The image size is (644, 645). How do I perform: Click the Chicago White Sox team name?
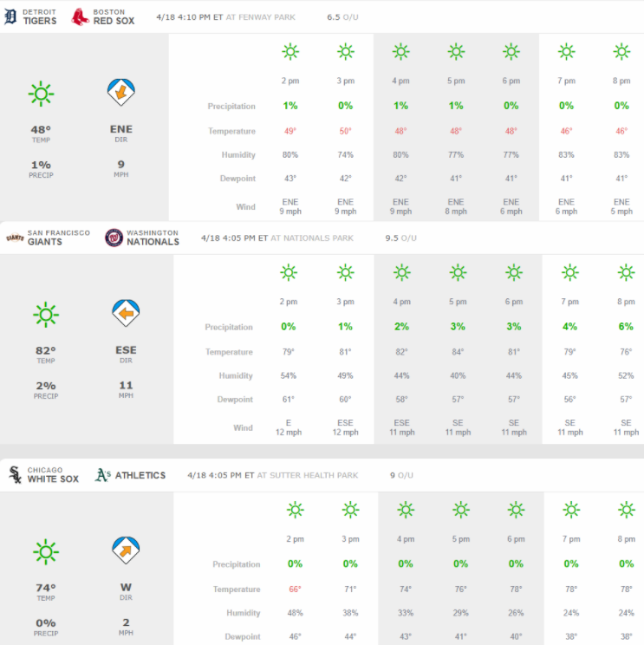tap(54, 479)
